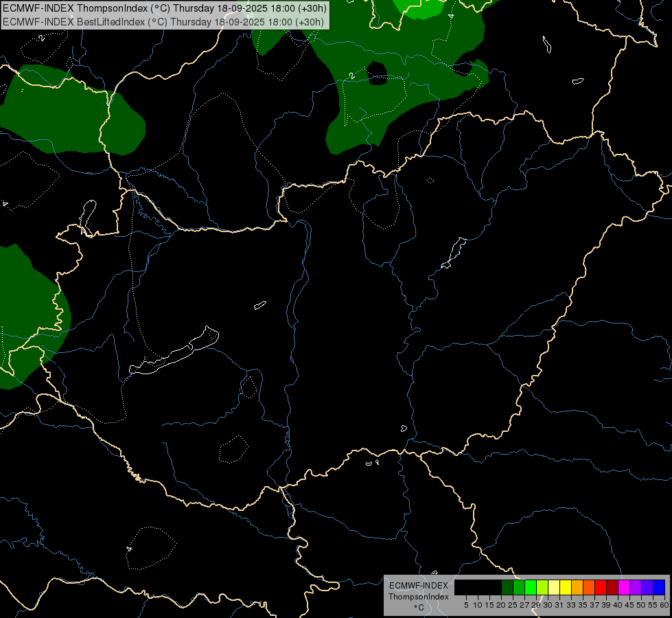Click the legend tick label '33'
Screen dimensions: 672x618
571,605
